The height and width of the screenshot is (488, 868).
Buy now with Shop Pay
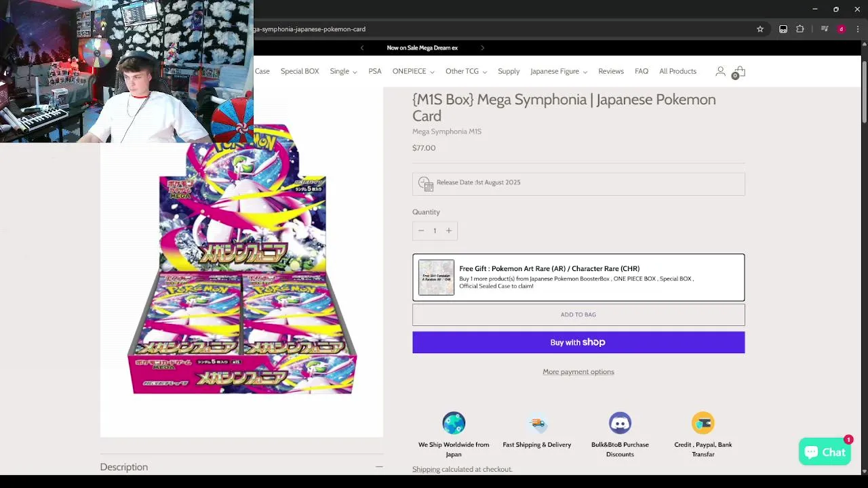tap(578, 342)
